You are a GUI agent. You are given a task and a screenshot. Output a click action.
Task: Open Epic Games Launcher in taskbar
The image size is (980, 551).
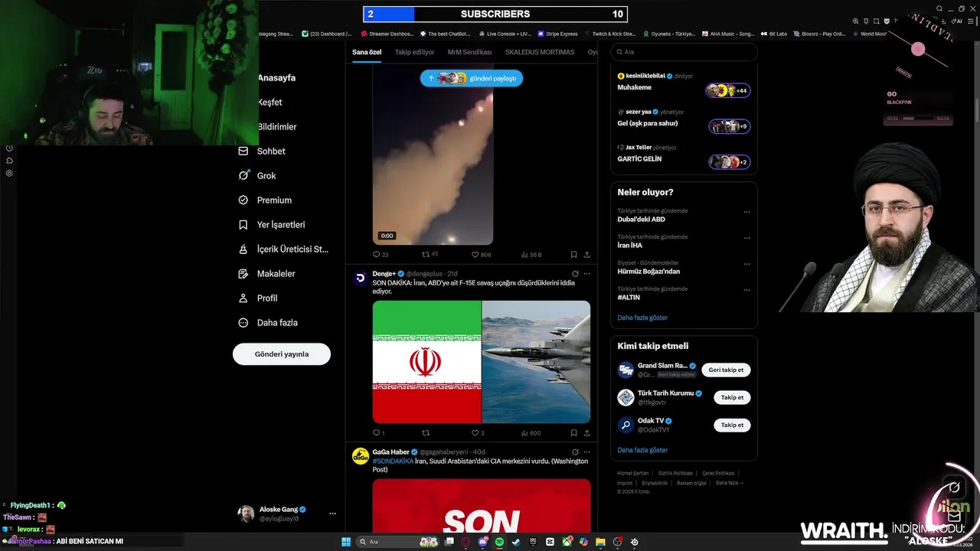point(533,542)
